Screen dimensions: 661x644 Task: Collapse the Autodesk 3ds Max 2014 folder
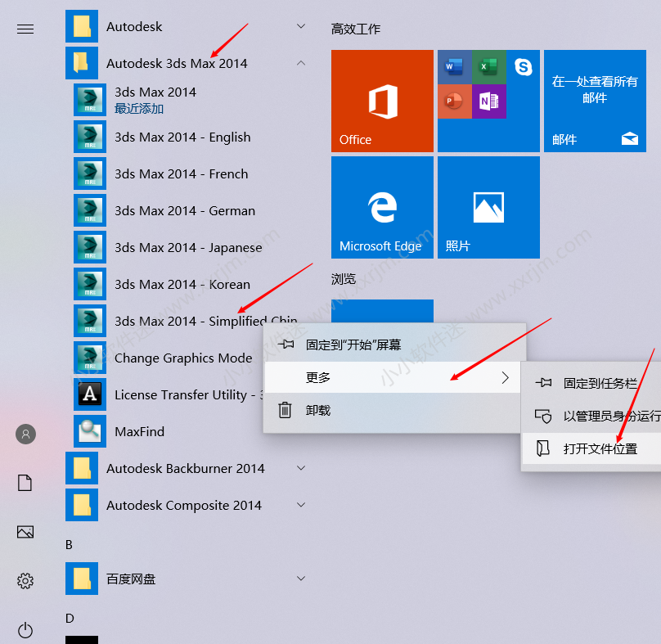[x=301, y=63]
